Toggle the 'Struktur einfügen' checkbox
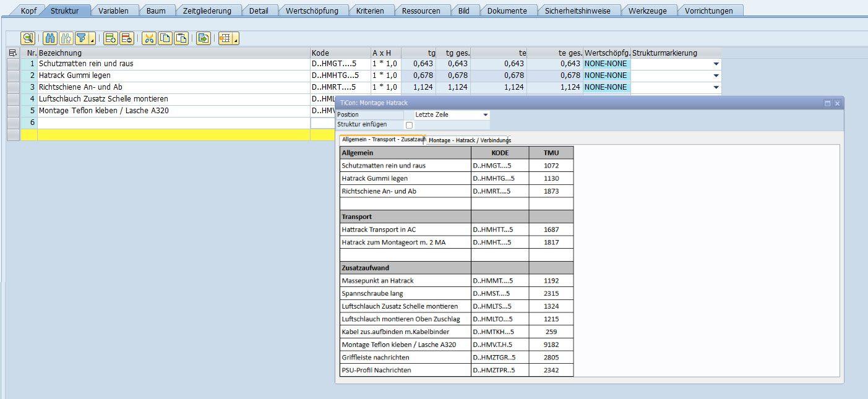 [409, 125]
